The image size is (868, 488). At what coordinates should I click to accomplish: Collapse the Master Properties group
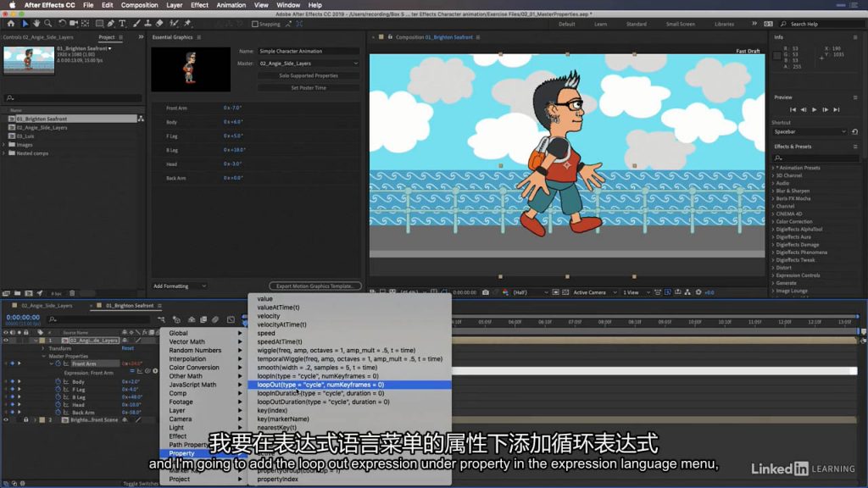pos(43,357)
